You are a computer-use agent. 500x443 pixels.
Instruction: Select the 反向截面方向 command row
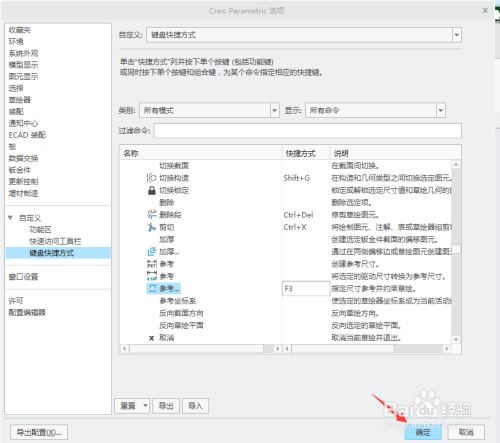pos(181,313)
